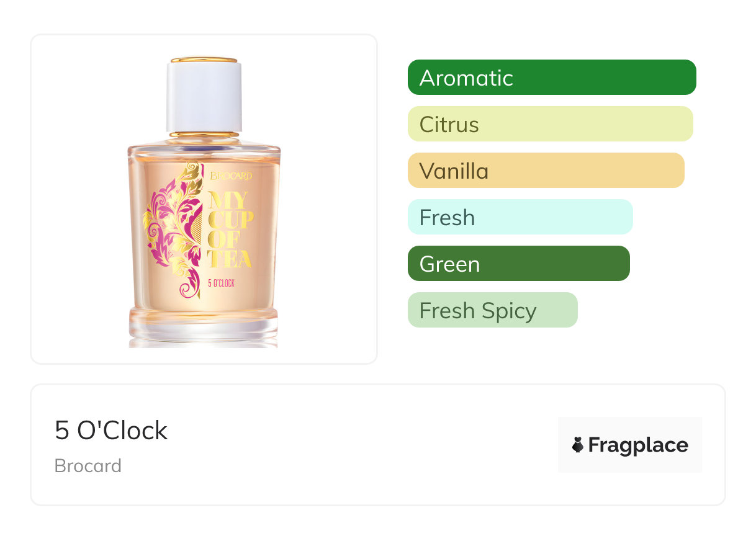The height and width of the screenshot is (536, 756).
Task: Select the Citrus accord bar
Action: point(550,124)
